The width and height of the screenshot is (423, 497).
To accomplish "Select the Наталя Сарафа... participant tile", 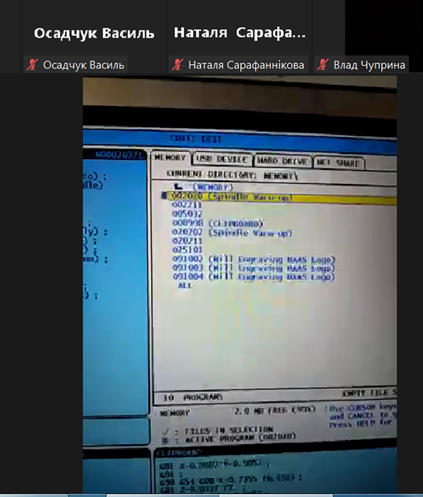I will tap(240, 36).
